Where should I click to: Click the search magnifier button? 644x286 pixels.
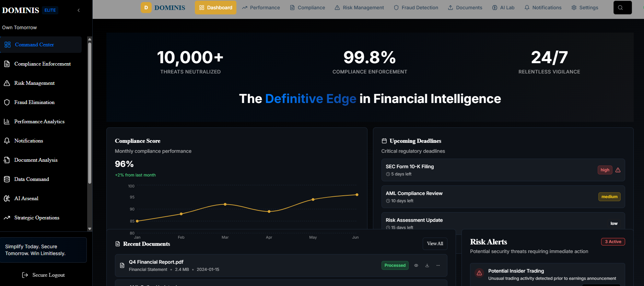pyautogui.click(x=622, y=8)
